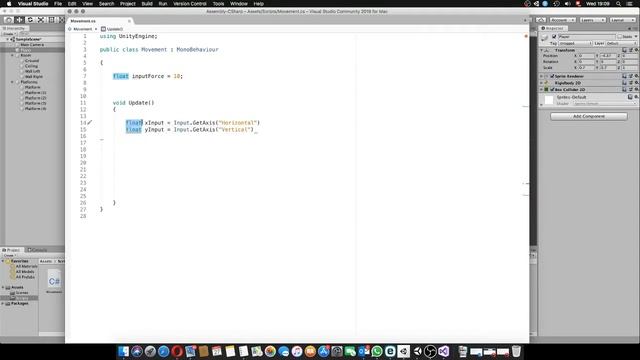Viewport: 640px width, 360px height.
Task: Open Unity cloud services icon
Action: [x=541, y=20]
